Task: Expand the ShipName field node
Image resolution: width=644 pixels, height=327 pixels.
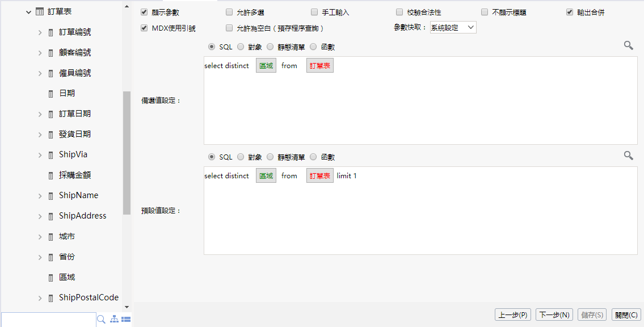Action: point(40,196)
